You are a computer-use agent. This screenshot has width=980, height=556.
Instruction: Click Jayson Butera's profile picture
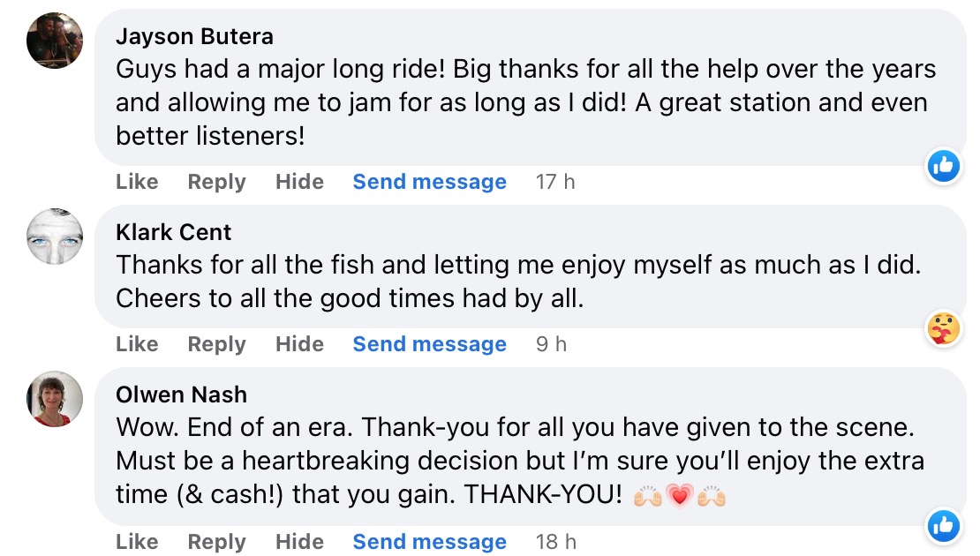click(55, 40)
